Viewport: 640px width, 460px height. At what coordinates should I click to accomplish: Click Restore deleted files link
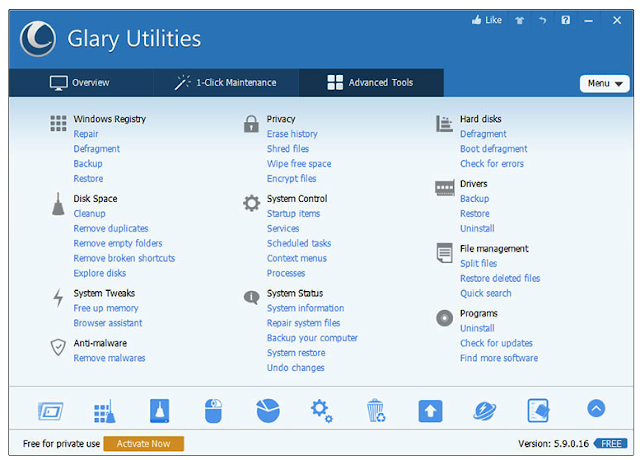coord(500,278)
